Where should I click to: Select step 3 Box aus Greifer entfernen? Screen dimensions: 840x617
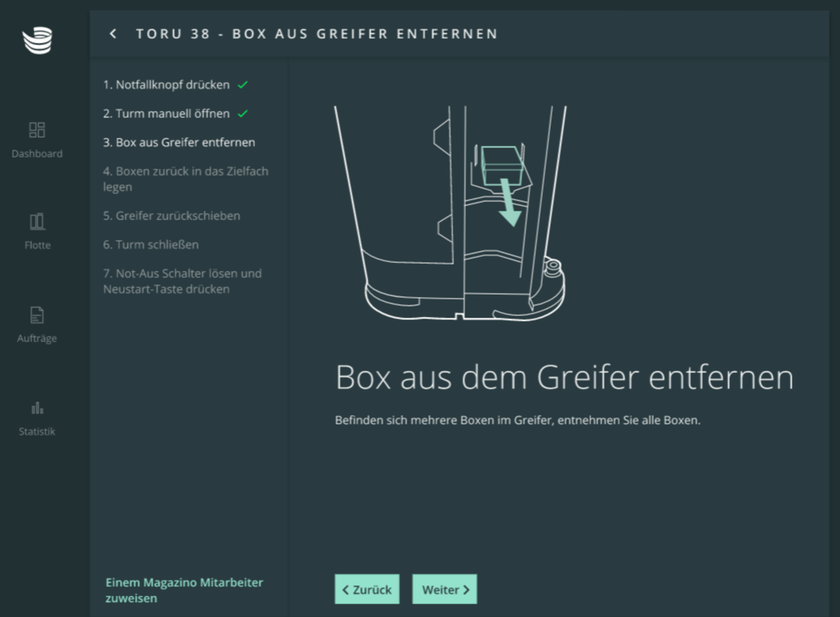pyautogui.click(x=179, y=143)
